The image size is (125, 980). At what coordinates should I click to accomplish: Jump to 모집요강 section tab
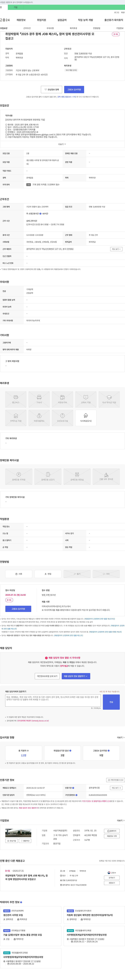[4, 28]
